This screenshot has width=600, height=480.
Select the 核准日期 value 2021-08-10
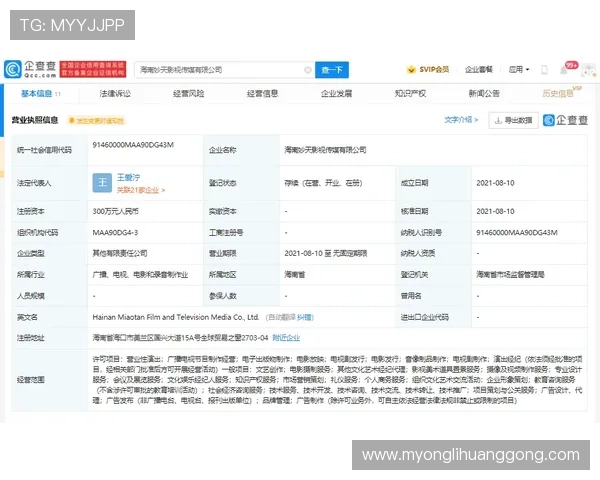click(495, 211)
